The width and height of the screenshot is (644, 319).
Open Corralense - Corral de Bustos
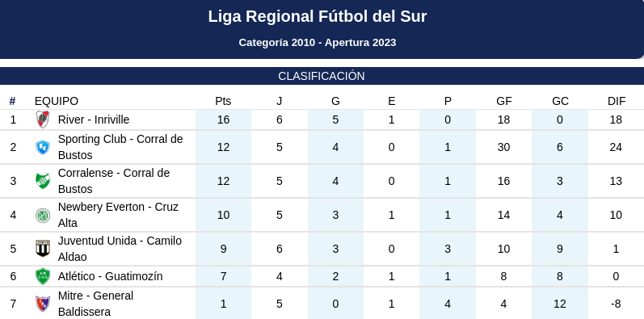coord(114,181)
